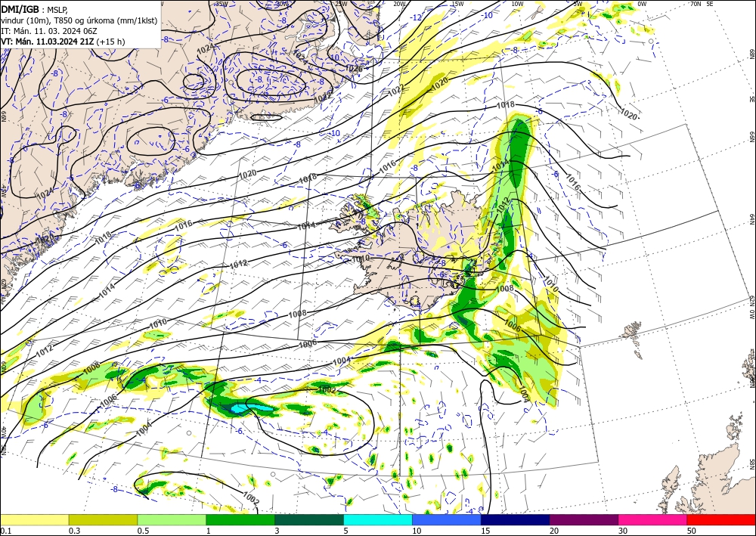Screen dimensions: 756x536
Task: Click the 0.1–0.3 light yellow legend swatch
Action: click(34, 519)
